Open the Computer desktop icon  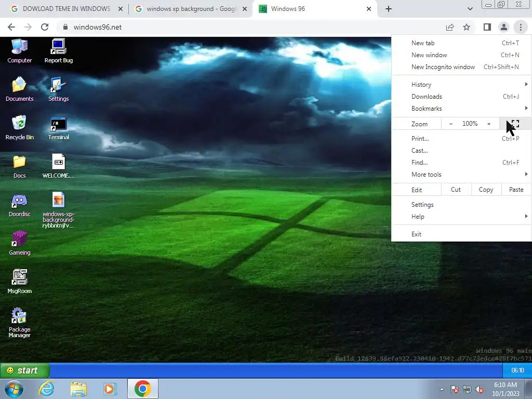point(19,51)
